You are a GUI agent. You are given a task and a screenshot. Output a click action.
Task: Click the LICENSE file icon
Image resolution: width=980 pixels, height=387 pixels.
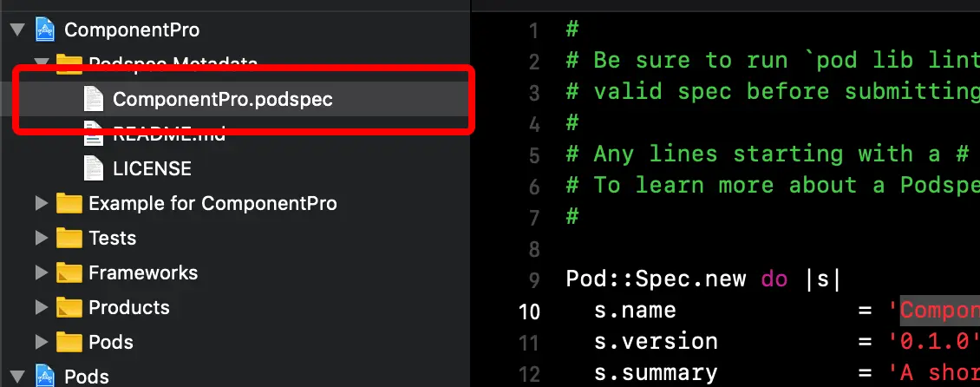point(93,168)
